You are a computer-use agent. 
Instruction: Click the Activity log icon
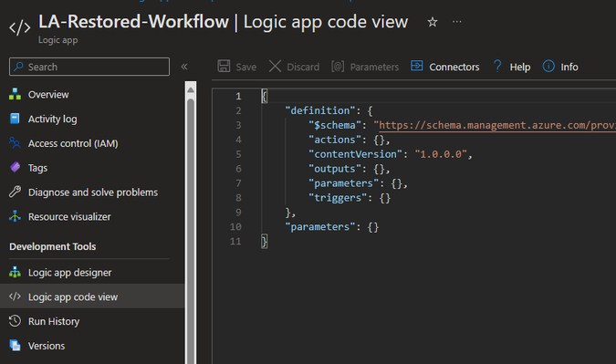coord(15,119)
